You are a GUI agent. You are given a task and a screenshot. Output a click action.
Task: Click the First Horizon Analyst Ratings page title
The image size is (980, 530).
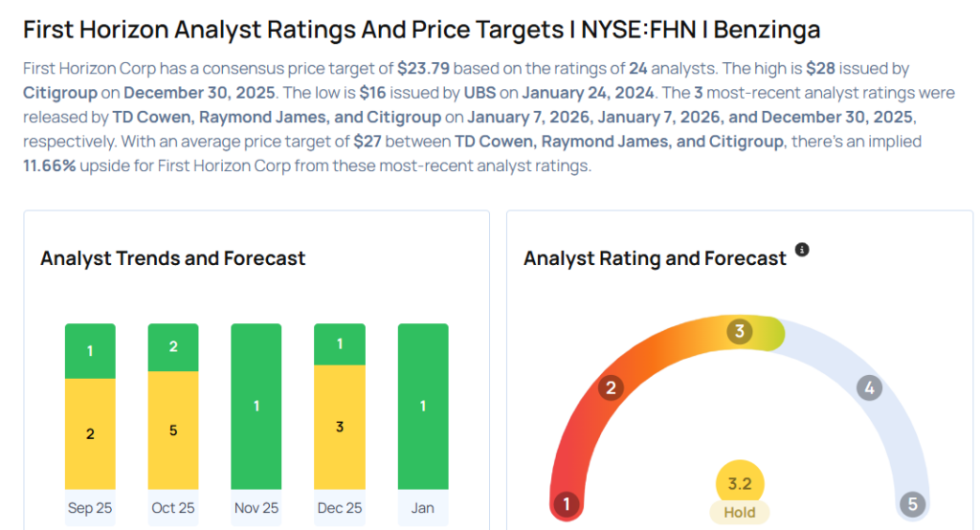pyautogui.click(x=421, y=30)
